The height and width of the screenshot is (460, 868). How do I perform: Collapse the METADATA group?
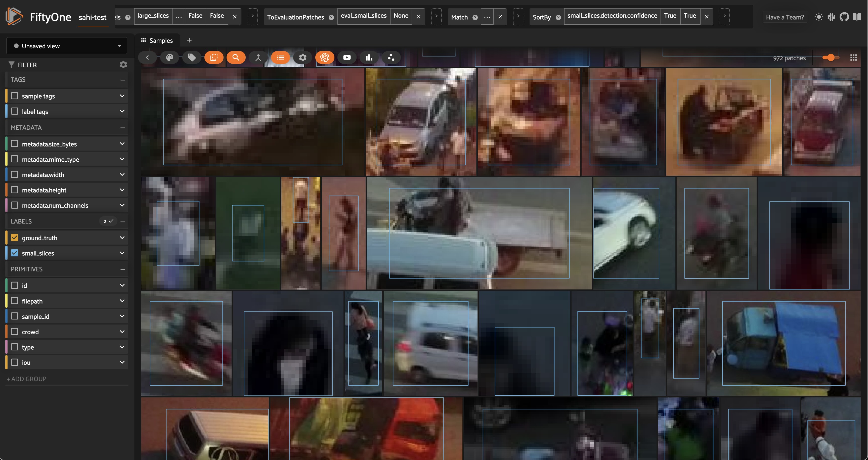pyautogui.click(x=123, y=128)
